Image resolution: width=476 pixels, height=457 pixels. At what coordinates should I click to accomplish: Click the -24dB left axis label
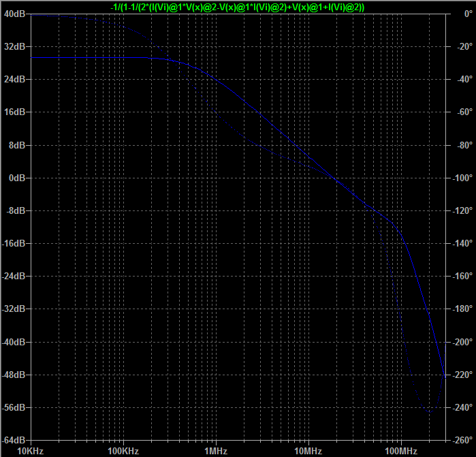14,277
